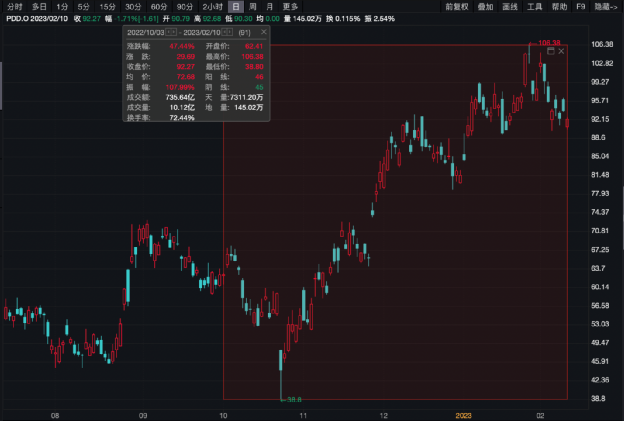Click the 叠加 overlay button
Image resolution: width=624 pixels, height=421 pixels.
click(486, 6)
